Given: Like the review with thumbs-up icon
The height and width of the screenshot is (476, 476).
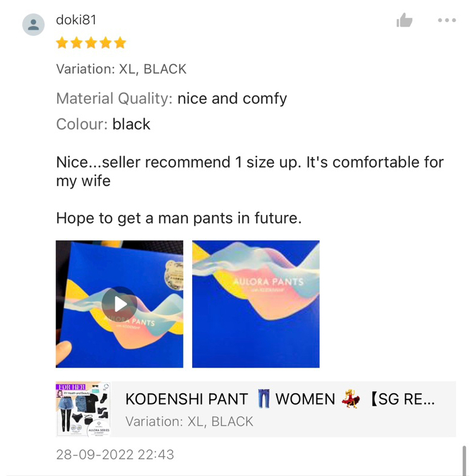Looking at the screenshot, I should pos(405,20).
